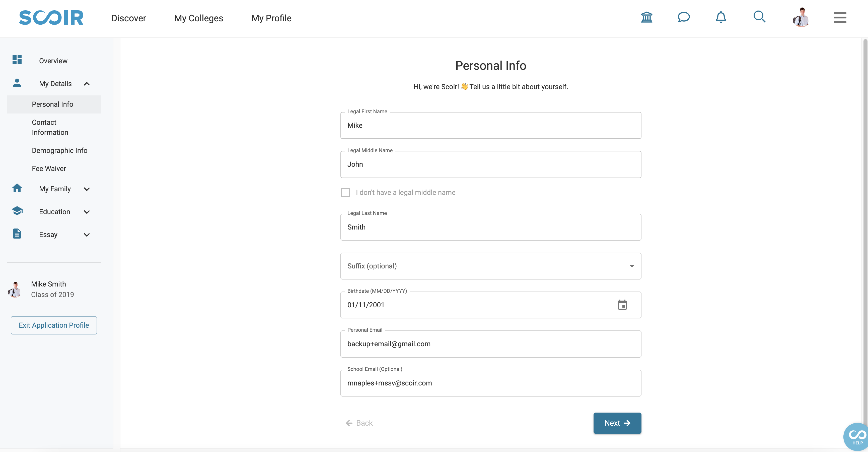Click the Scoir logo
The image size is (868, 452).
pyautogui.click(x=51, y=18)
